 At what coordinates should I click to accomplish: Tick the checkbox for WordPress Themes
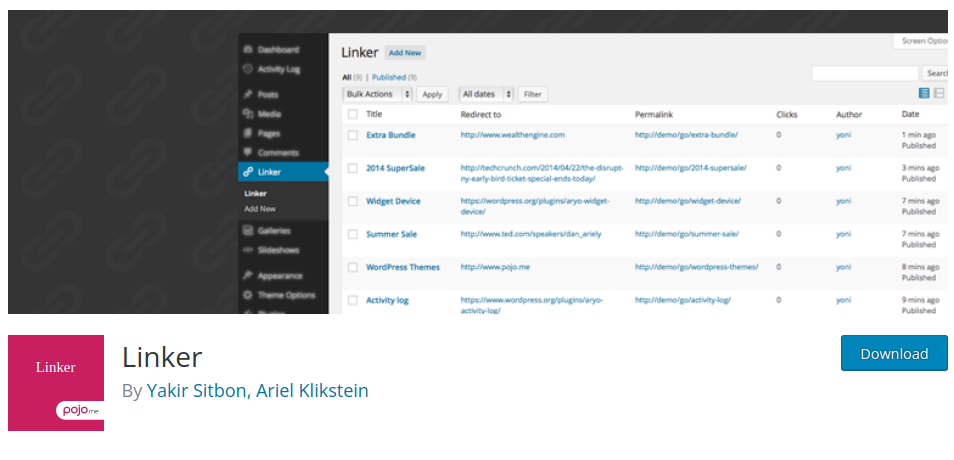tap(353, 267)
